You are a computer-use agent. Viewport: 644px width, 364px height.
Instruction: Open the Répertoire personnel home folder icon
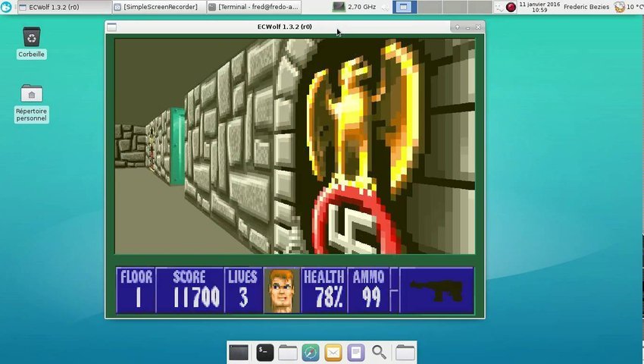tap(32, 94)
